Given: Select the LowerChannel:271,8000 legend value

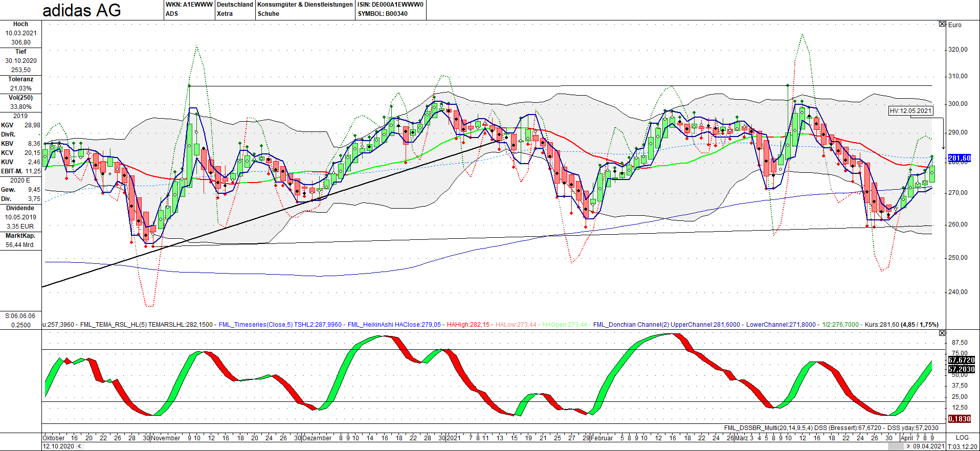Looking at the screenshot, I should coord(781,325).
